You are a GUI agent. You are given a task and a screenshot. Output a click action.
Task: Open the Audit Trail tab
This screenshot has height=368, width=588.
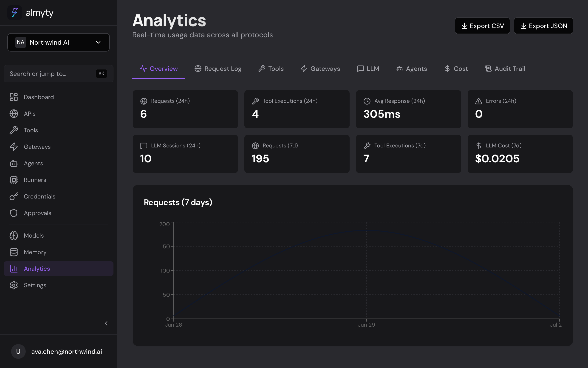click(x=505, y=69)
